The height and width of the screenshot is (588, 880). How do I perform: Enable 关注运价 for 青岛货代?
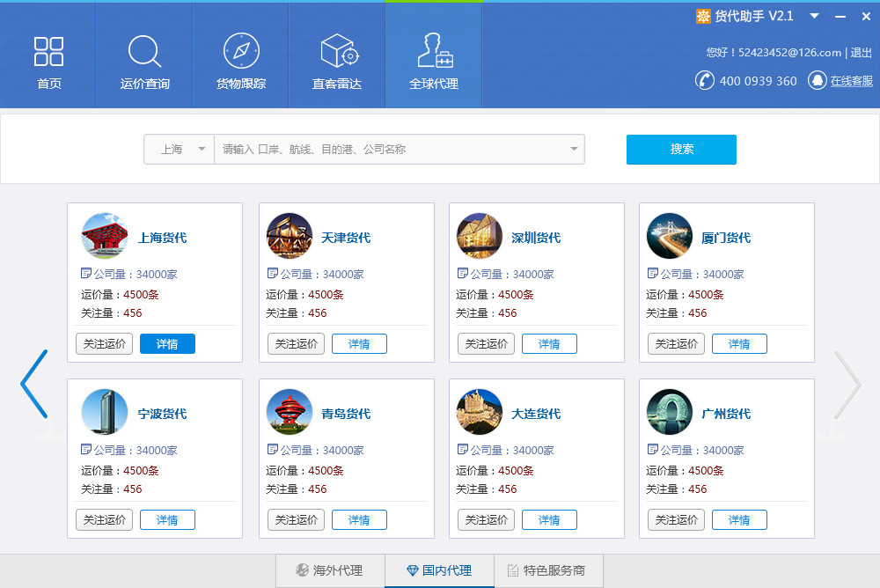click(296, 519)
